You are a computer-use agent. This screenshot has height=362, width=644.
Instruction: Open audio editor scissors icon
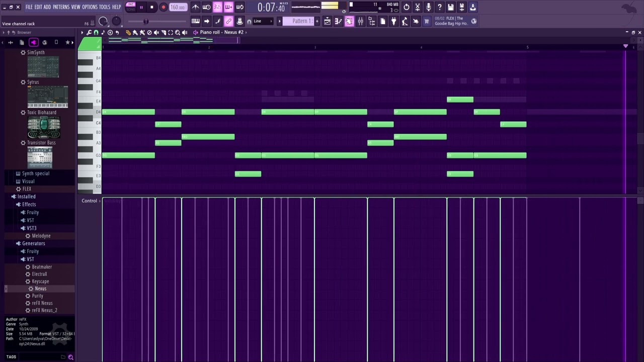tap(418, 7)
